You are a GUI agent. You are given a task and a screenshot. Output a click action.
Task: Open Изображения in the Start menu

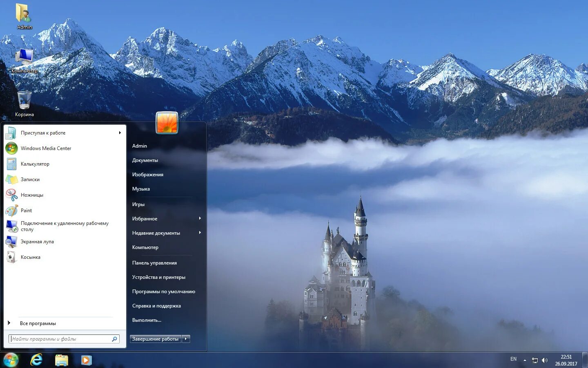pos(148,175)
